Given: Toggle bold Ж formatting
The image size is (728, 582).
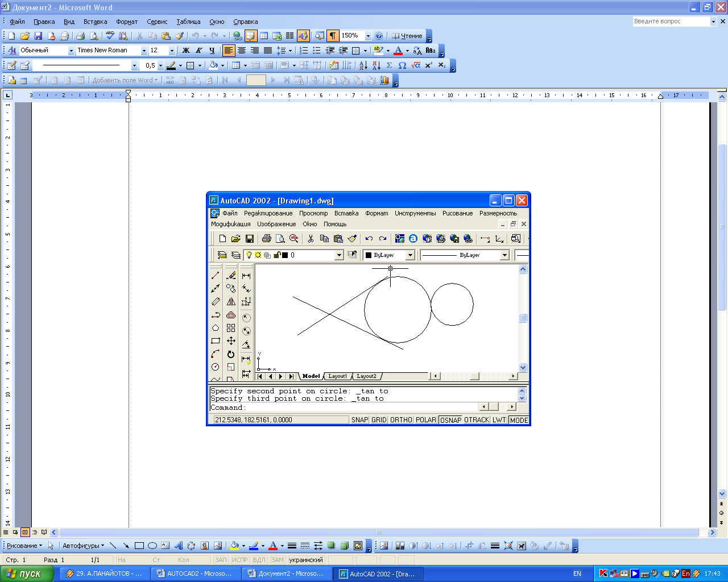Looking at the screenshot, I should pos(185,51).
